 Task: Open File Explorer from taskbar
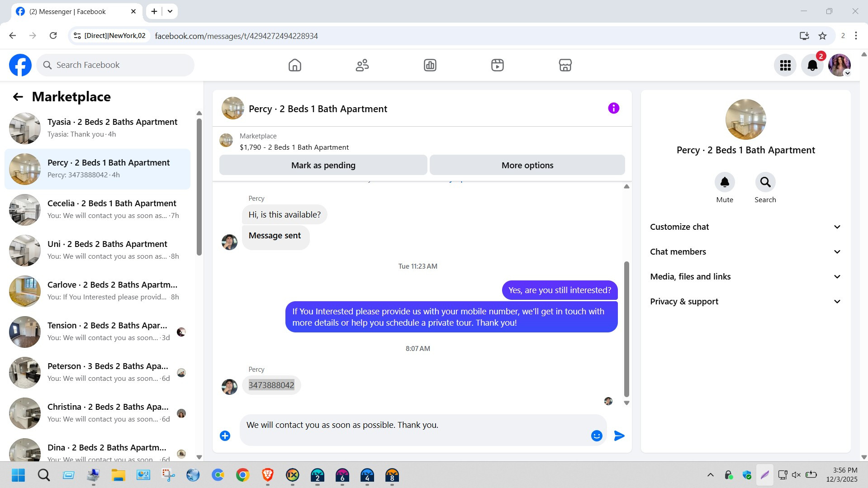(x=118, y=475)
